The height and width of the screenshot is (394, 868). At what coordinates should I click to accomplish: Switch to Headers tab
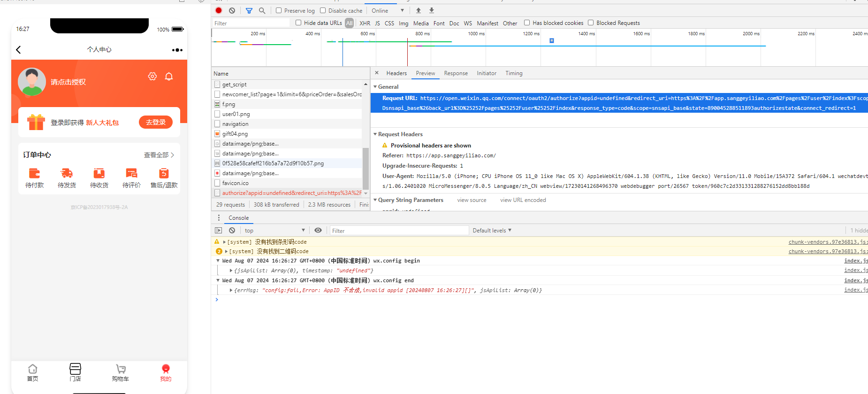click(x=396, y=73)
